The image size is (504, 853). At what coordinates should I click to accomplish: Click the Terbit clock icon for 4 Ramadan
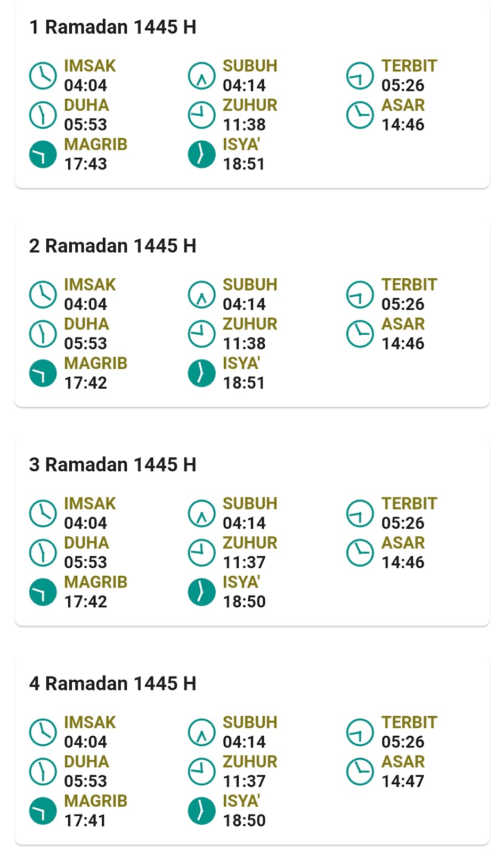[360, 731]
